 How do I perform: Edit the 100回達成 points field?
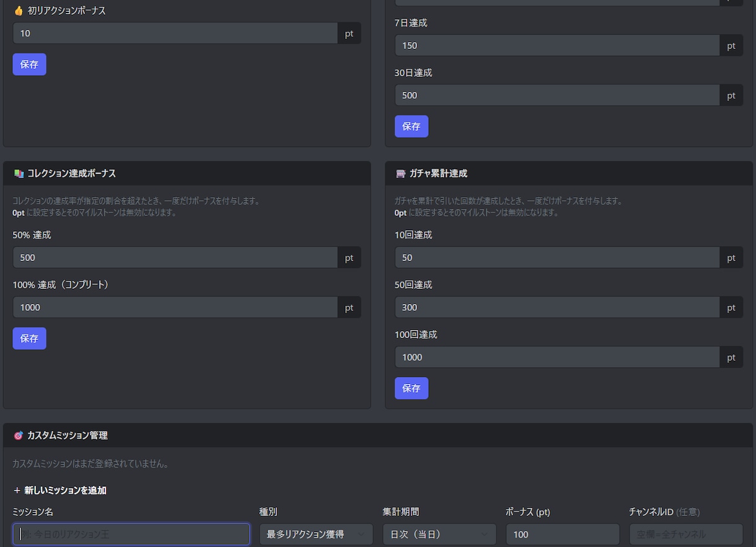coord(557,357)
